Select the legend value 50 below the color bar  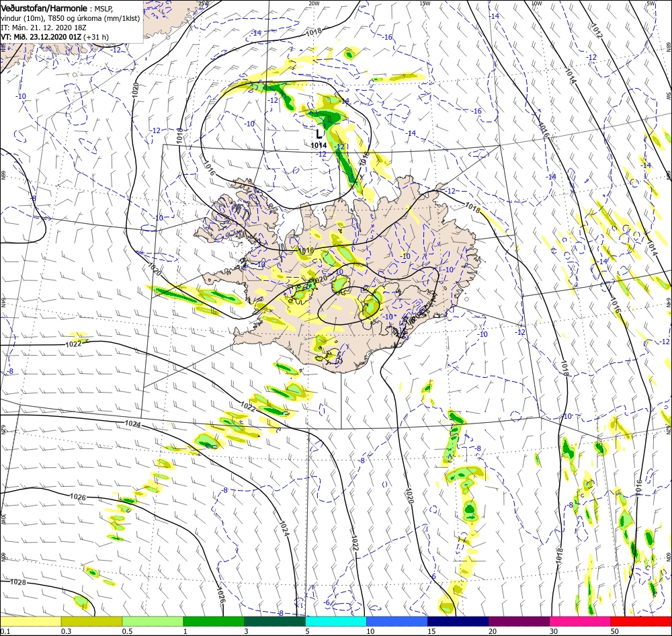point(615,631)
